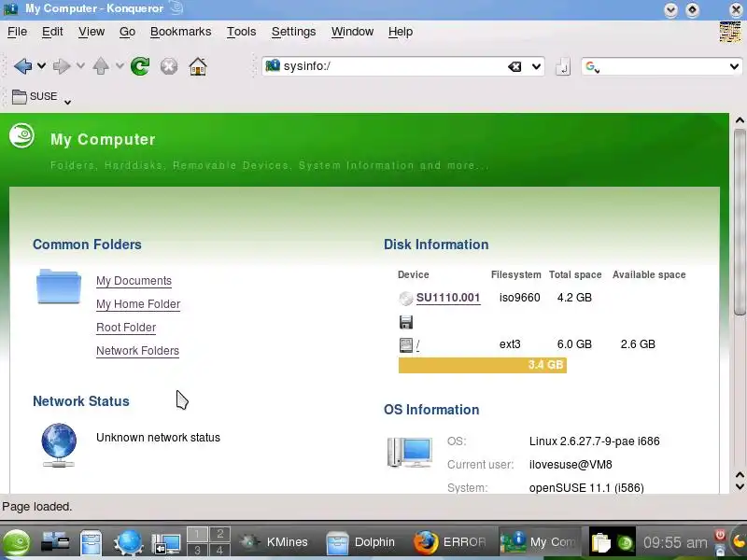Click the Stop loading icon
Screen dimensions: 747x560
169,66
